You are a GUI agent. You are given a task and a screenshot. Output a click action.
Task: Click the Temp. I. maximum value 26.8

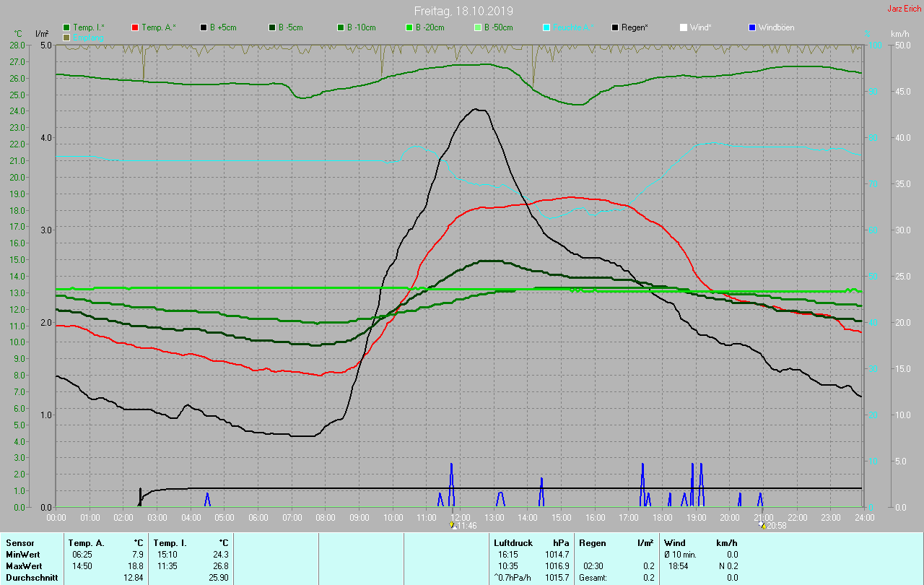tap(220, 566)
